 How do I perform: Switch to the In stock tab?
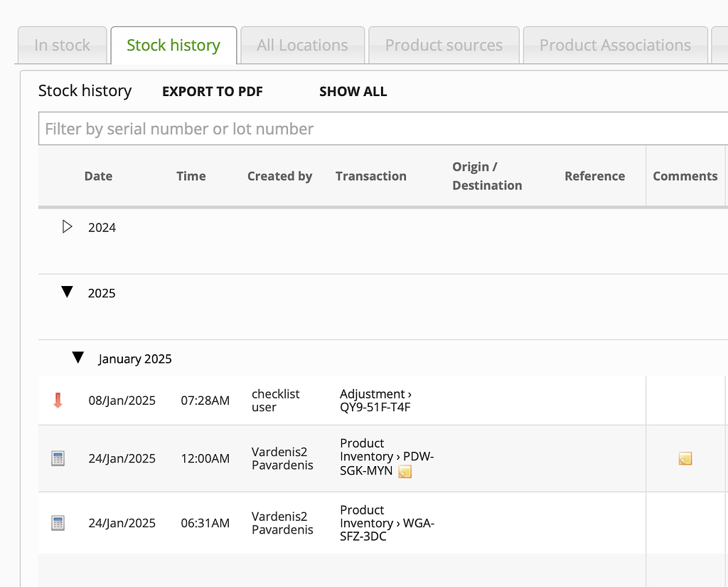62,46
